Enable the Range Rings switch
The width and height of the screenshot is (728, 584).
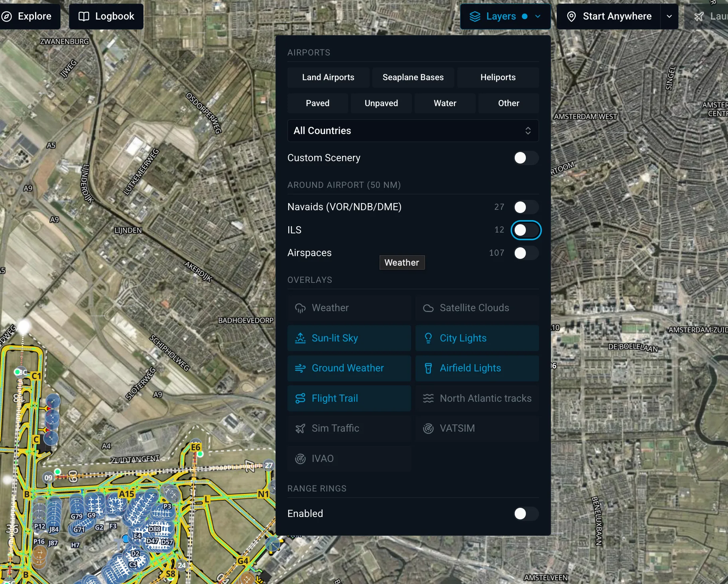click(x=525, y=514)
